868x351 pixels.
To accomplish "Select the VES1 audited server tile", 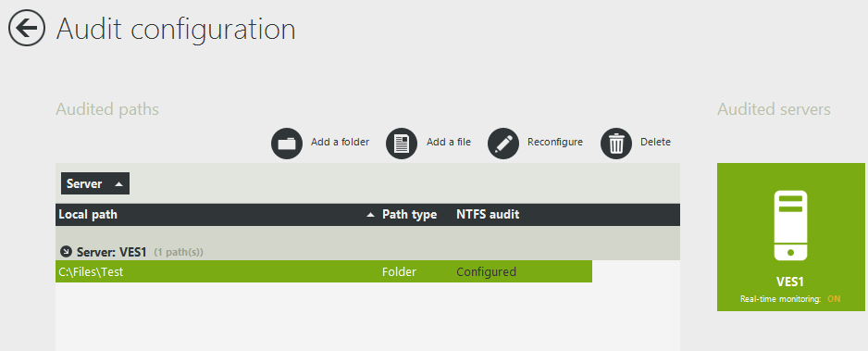I will point(790,237).
